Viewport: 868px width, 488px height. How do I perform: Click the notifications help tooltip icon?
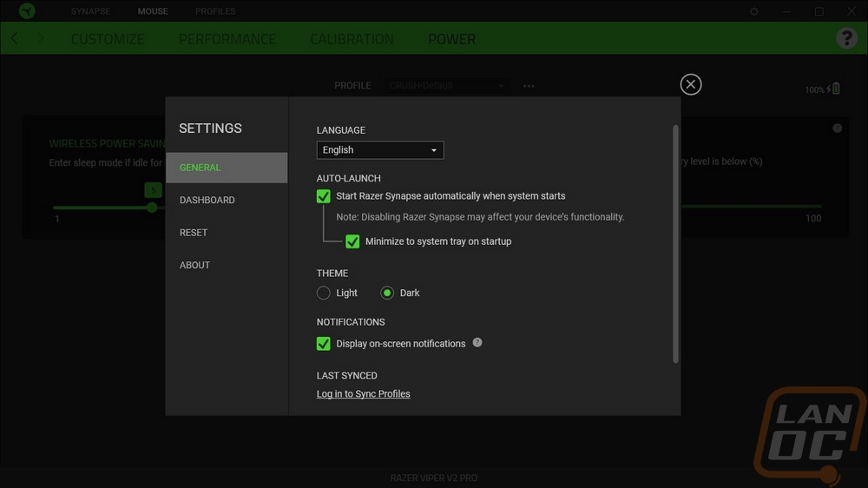(x=477, y=342)
